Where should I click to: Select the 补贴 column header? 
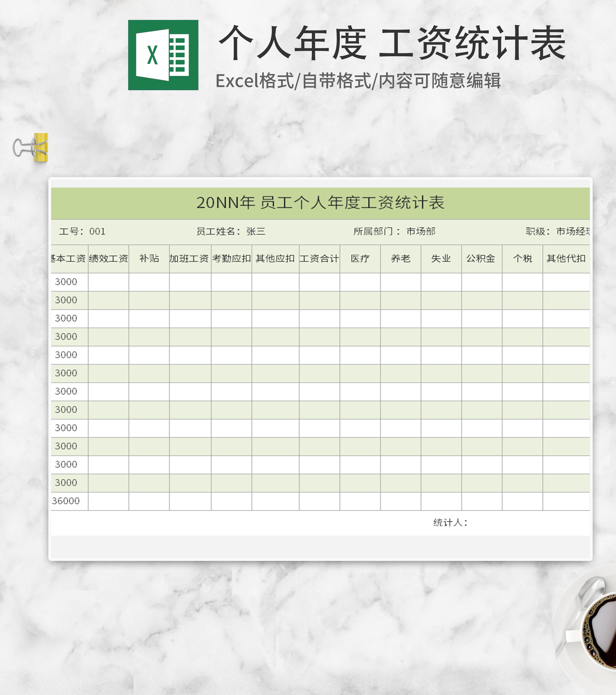point(149,259)
